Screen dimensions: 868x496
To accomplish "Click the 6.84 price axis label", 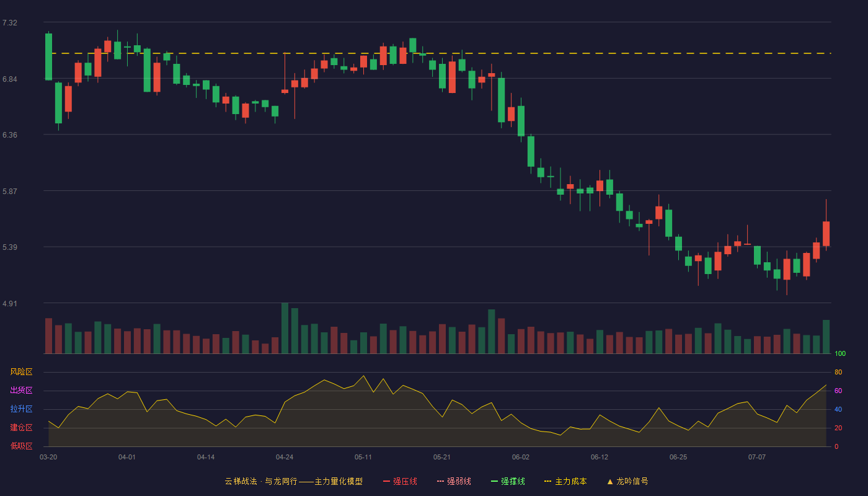I will 10,79.
